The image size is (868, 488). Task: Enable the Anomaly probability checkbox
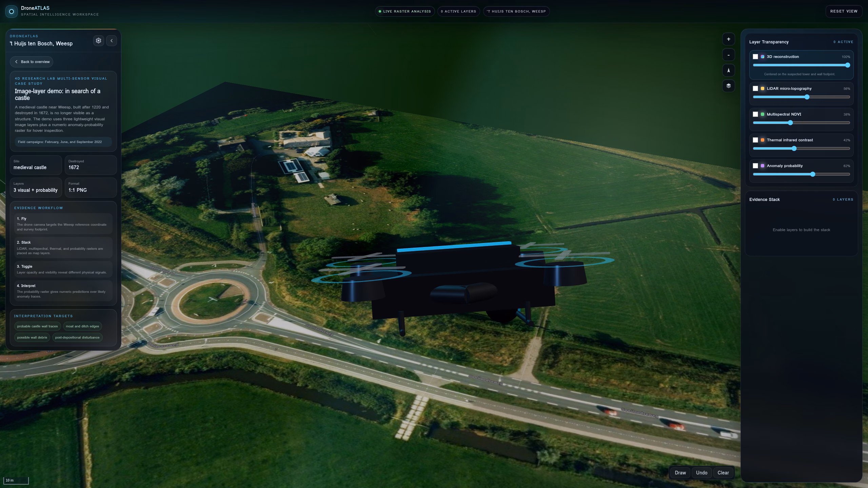tap(755, 166)
